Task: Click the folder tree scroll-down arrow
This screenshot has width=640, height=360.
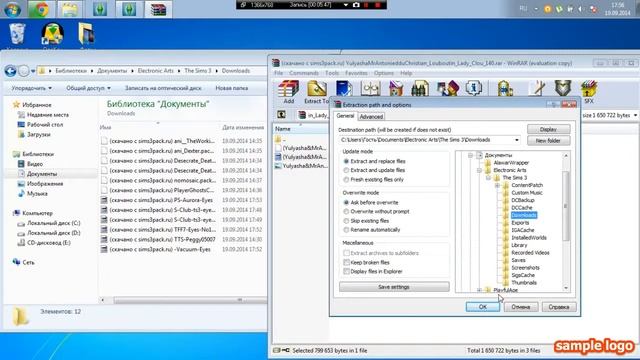Action: 566,288
